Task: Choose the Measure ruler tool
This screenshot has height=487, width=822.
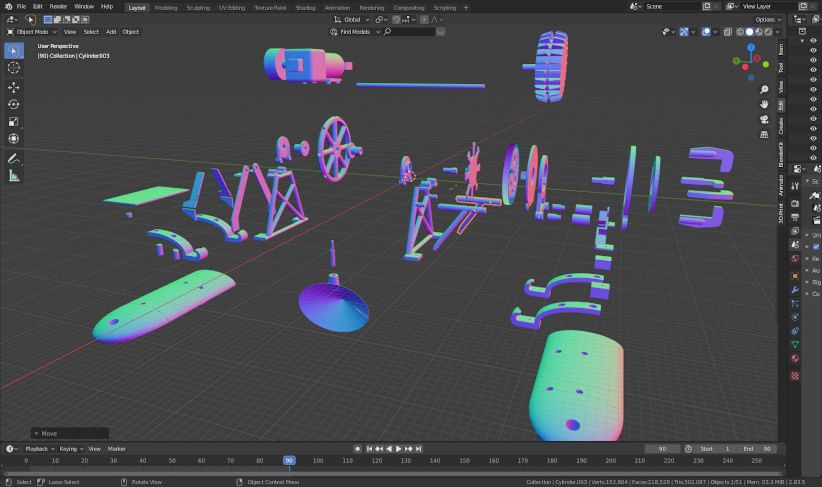Action: (x=14, y=176)
